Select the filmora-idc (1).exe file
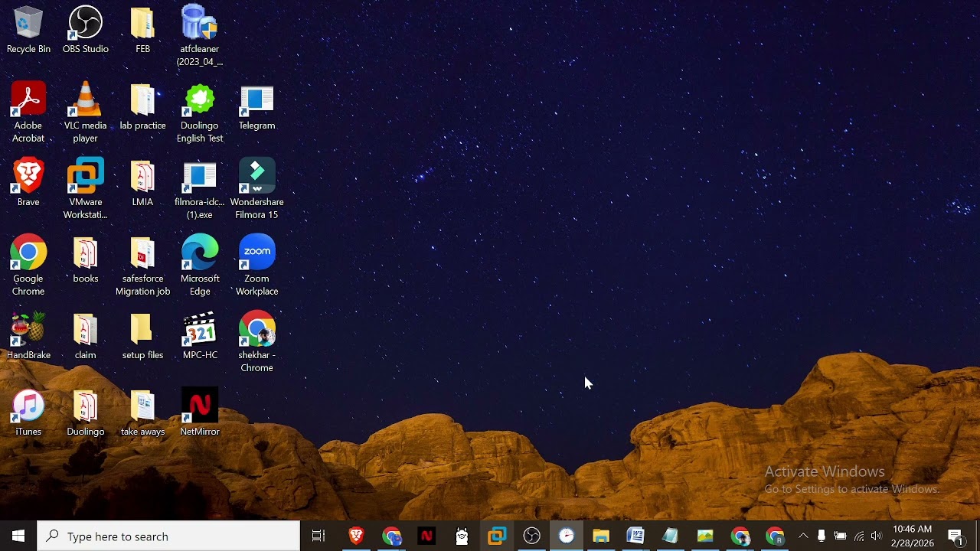 tap(200, 189)
